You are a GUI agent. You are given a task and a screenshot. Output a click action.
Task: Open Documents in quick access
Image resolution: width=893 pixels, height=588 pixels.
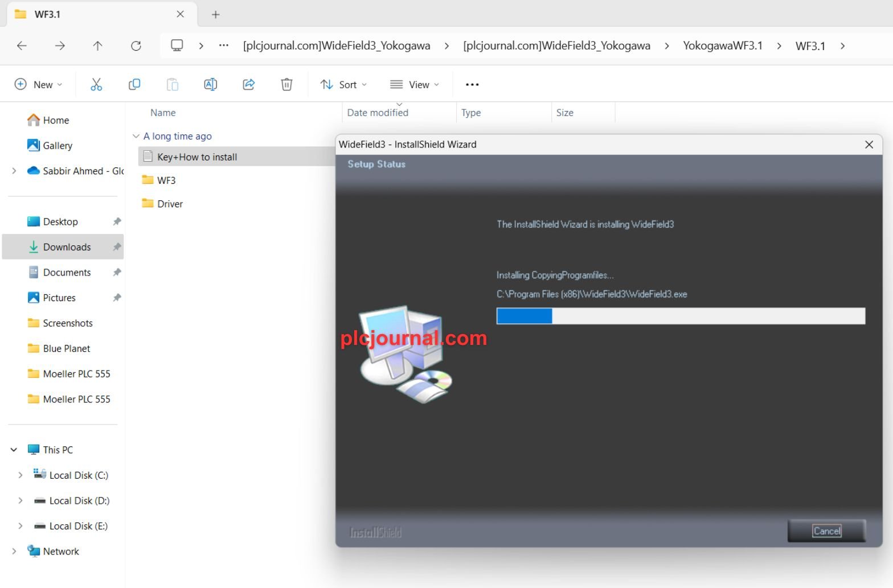67,272
